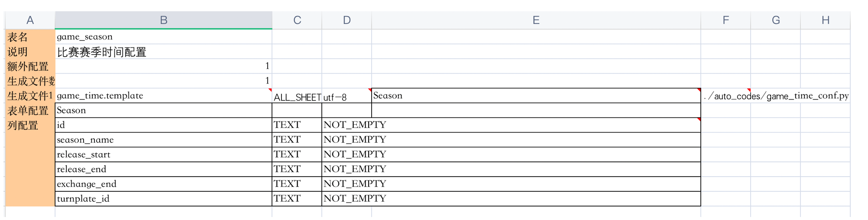Click the turnplate_id cell
868x220 pixels.
163,199
